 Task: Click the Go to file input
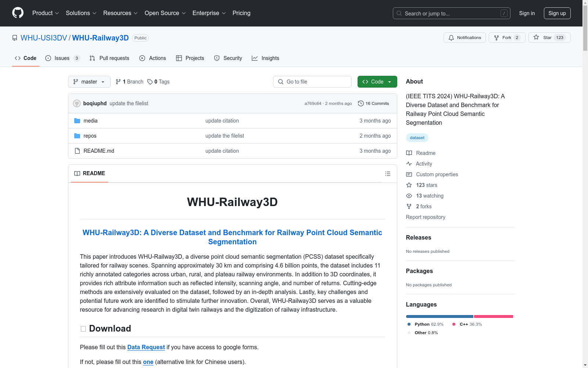point(312,82)
